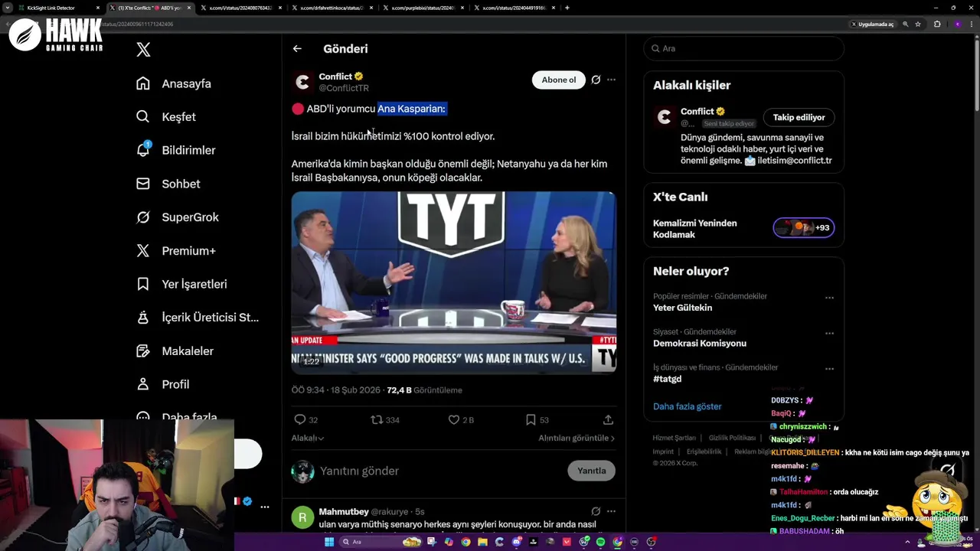Open Conflict's avatar on the post
This screenshot has height=551, width=980.
point(302,82)
